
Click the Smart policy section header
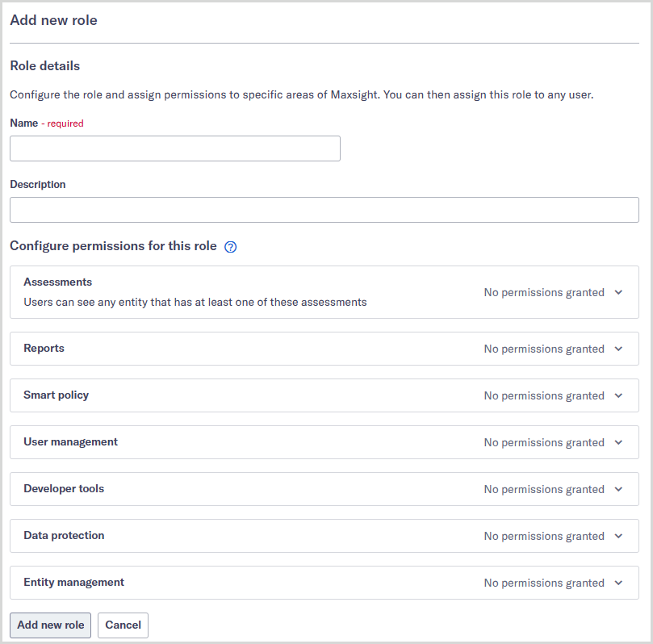(56, 395)
